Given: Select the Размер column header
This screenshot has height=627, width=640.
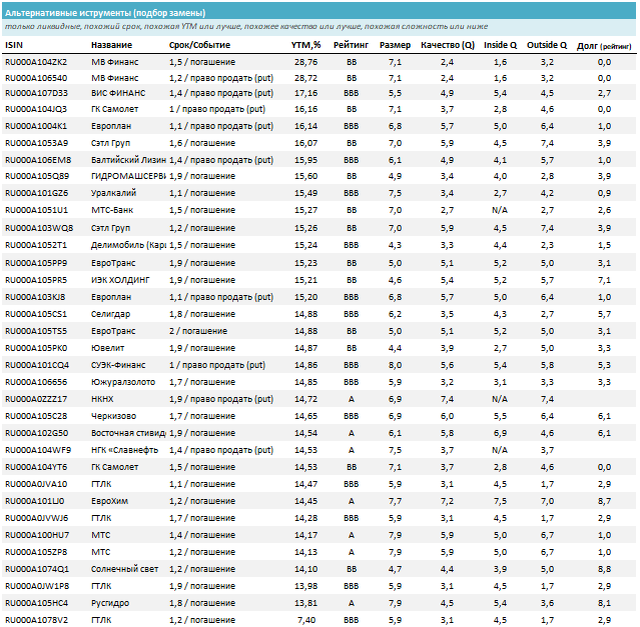Looking at the screenshot, I should pos(394,45).
